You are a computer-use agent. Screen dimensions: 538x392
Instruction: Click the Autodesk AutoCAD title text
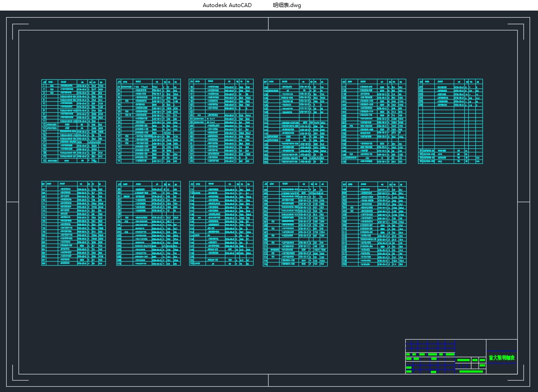[227, 5]
